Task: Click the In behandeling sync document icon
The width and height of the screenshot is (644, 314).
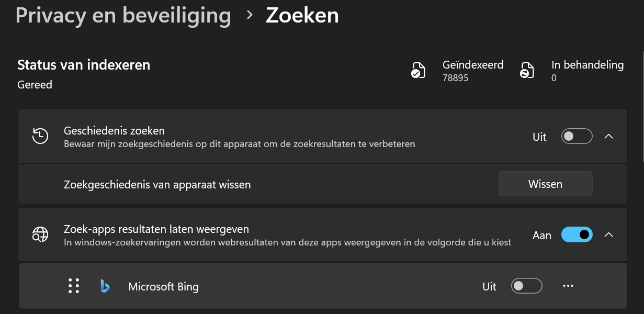Action: [x=526, y=70]
